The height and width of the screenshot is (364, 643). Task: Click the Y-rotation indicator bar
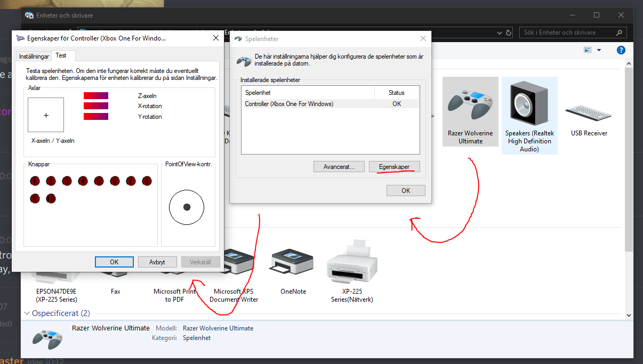point(96,116)
